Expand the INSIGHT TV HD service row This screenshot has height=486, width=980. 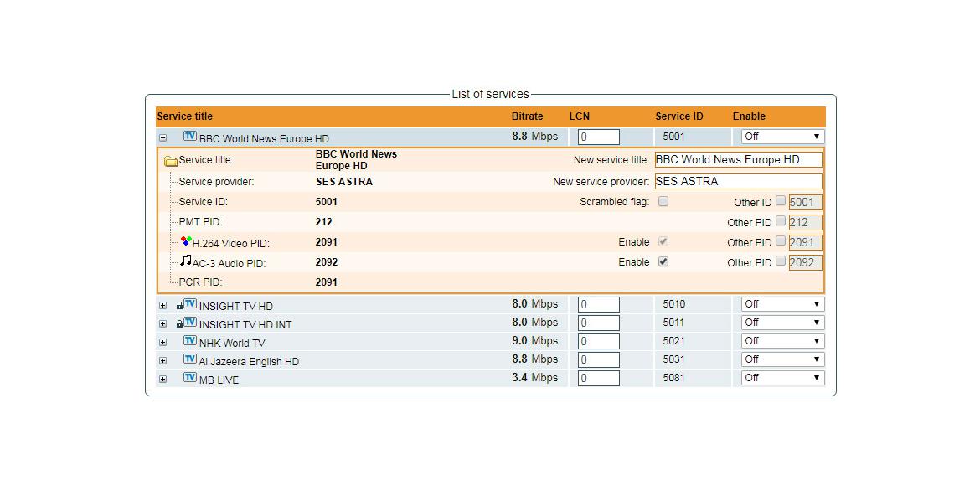163,304
